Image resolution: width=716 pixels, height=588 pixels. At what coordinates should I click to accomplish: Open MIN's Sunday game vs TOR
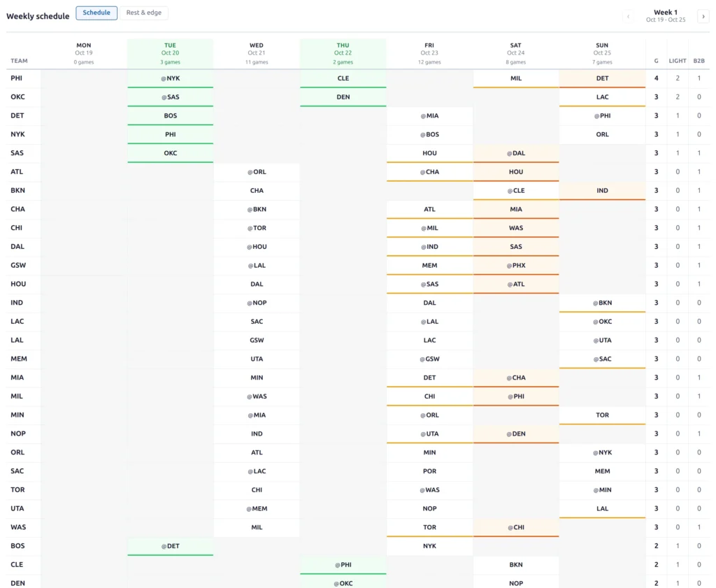tap(602, 415)
